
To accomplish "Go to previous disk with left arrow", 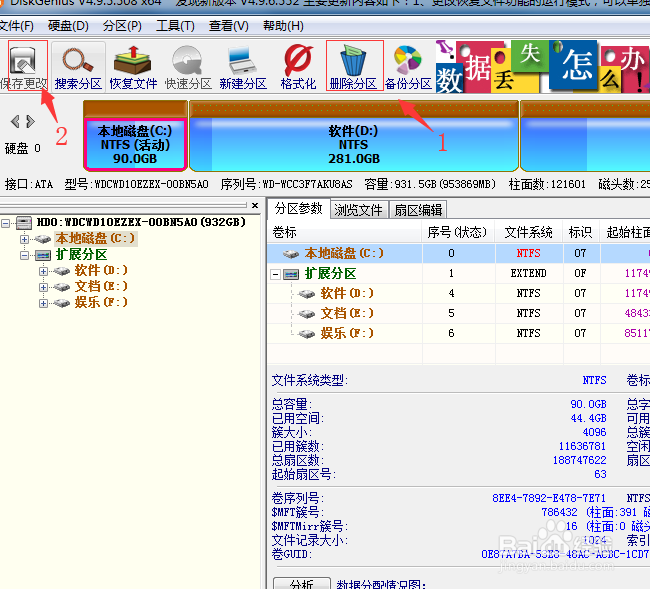I will coord(15,121).
